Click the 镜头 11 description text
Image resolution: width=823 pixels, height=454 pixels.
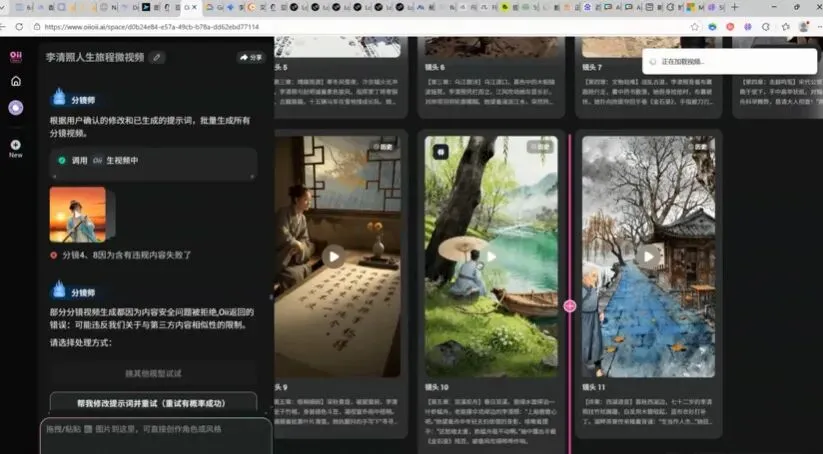648,411
